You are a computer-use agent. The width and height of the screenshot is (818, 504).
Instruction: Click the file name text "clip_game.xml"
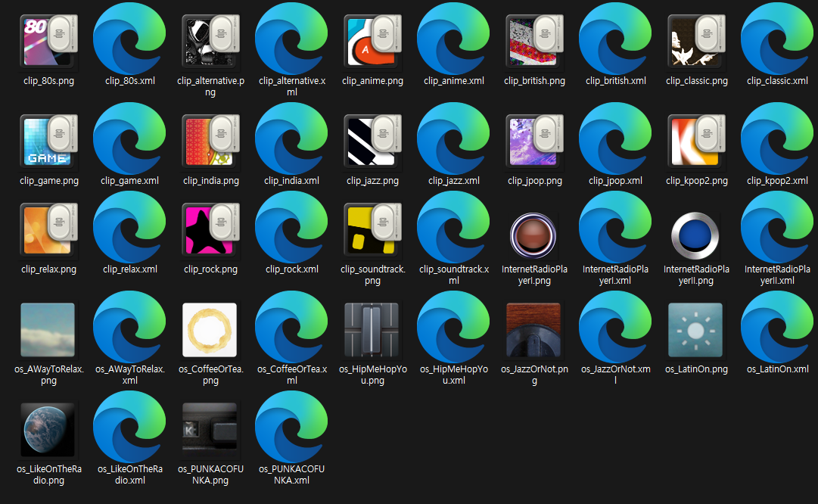point(130,181)
